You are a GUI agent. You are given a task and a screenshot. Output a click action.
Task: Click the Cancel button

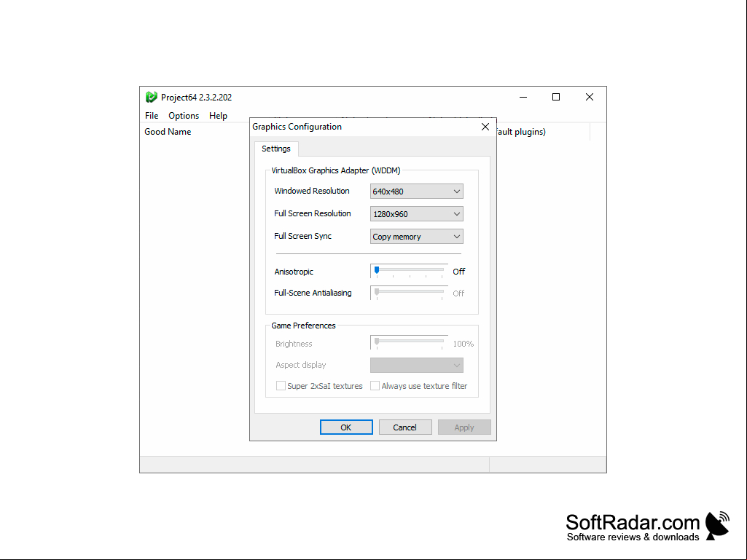(x=405, y=427)
